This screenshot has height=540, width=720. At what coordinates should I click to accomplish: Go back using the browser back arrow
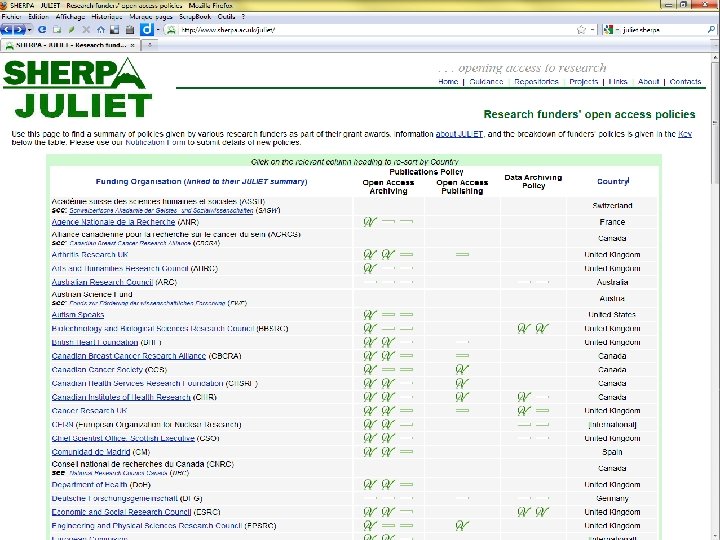7,30
